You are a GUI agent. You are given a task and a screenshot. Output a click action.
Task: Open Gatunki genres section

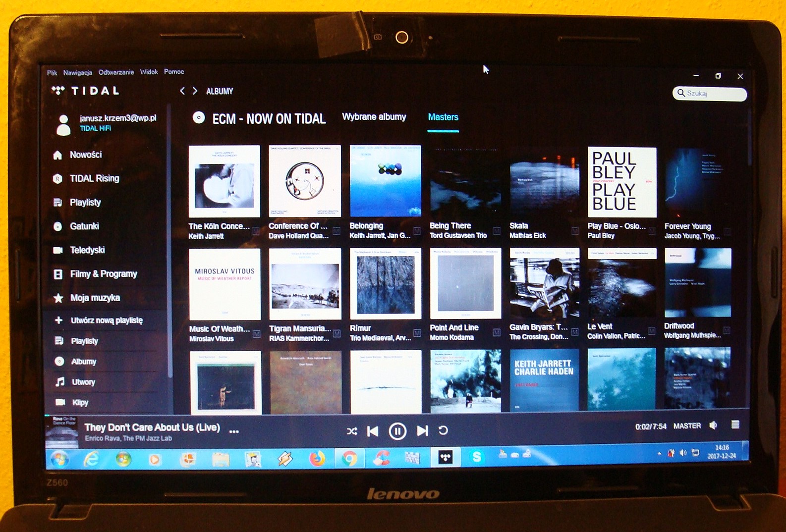coord(76,226)
